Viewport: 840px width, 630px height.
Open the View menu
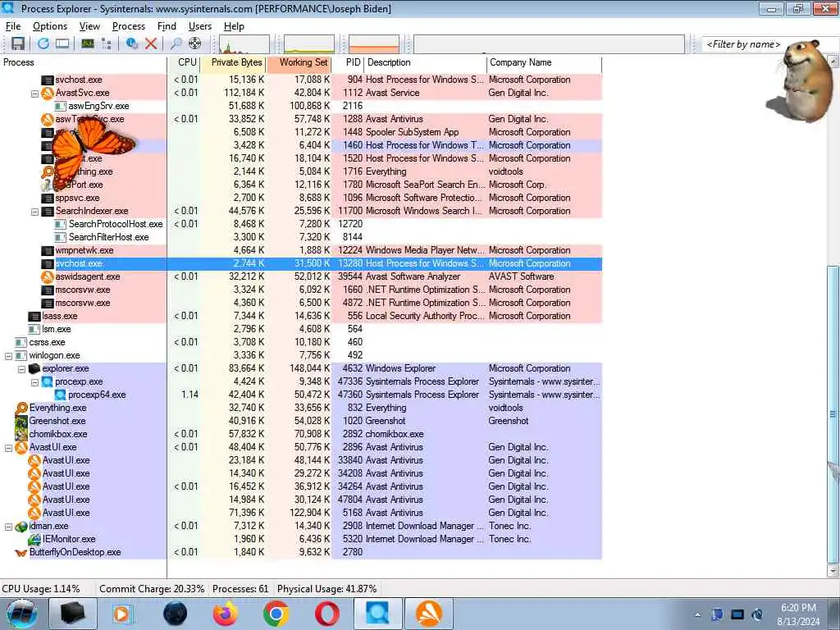click(x=89, y=26)
